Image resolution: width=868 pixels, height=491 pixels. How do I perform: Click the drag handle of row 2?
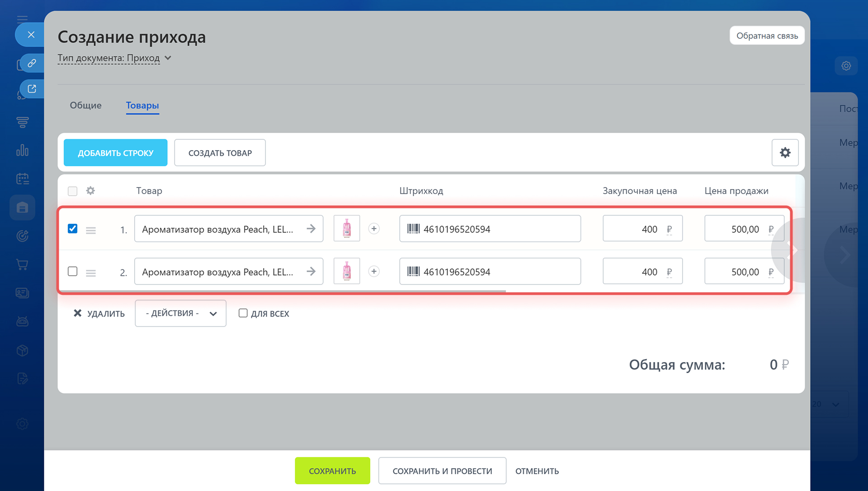91,273
